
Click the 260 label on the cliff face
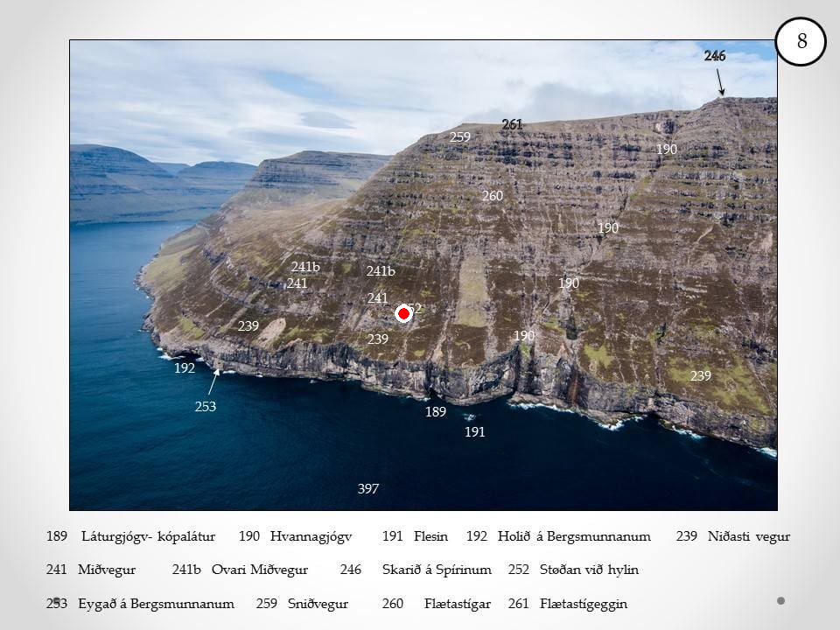click(493, 196)
